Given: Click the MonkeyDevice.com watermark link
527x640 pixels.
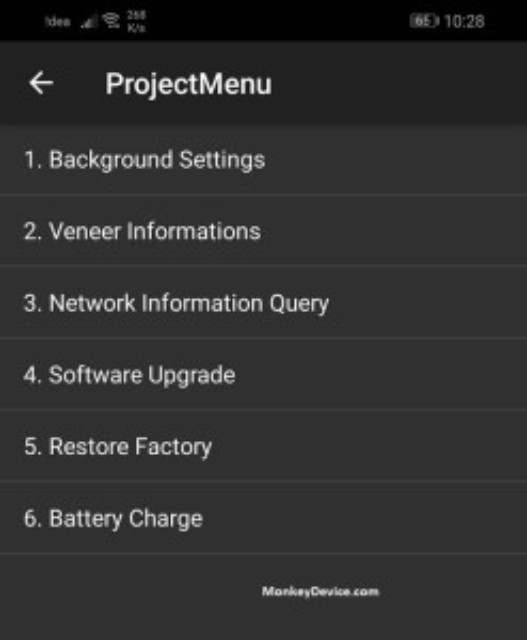Looking at the screenshot, I should [x=320, y=591].
